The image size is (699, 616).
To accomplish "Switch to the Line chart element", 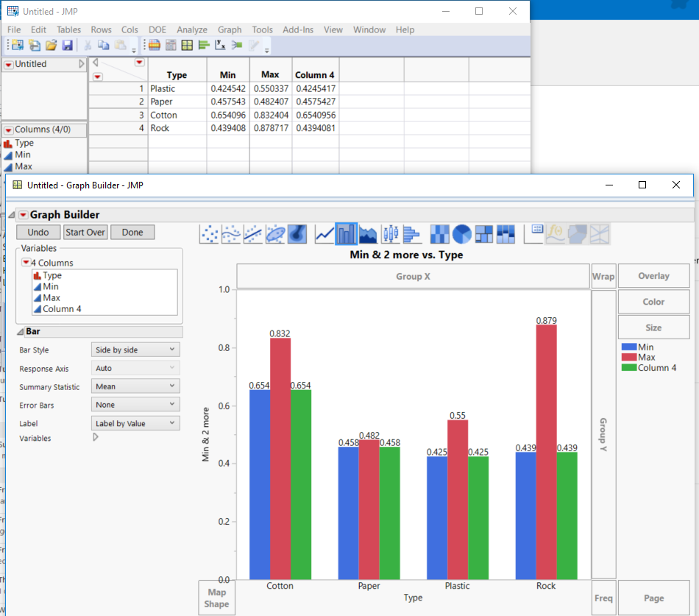I will pyautogui.click(x=324, y=233).
